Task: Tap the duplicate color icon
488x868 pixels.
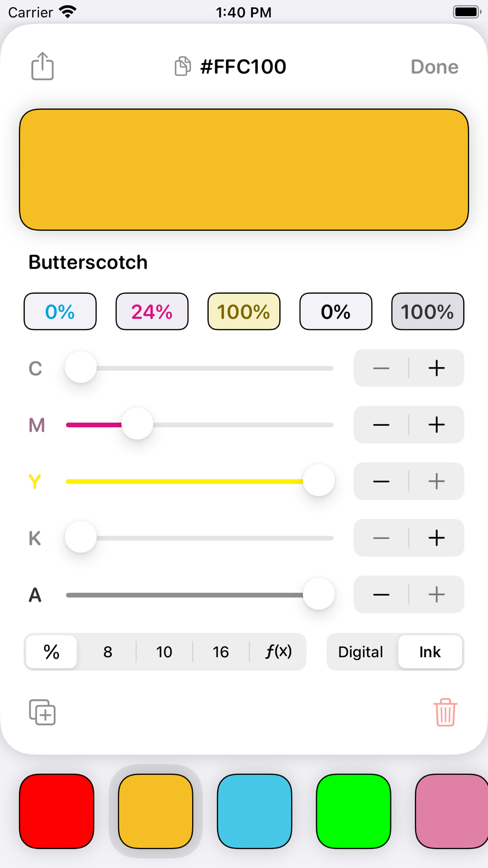Action: coord(42,712)
